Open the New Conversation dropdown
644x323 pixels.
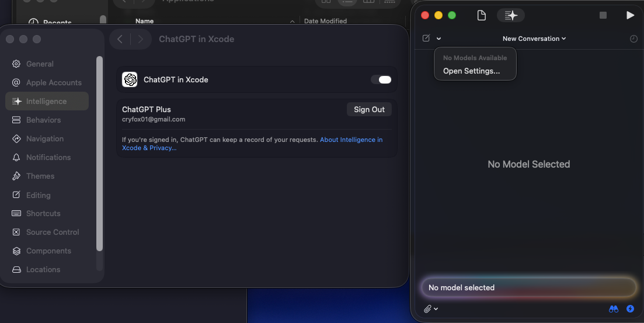[x=534, y=39]
